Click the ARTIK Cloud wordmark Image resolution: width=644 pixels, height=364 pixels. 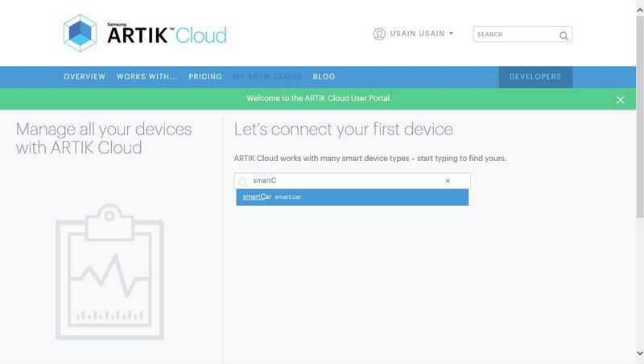point(167,34)
